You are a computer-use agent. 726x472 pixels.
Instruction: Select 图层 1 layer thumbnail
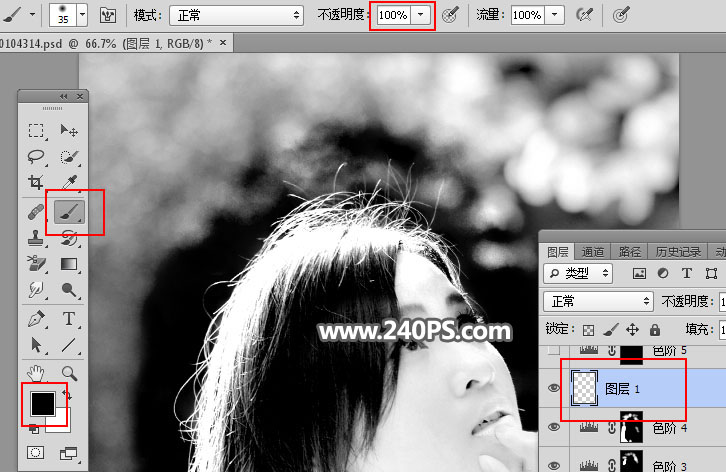pyautogui.click(x=584, y=389)
